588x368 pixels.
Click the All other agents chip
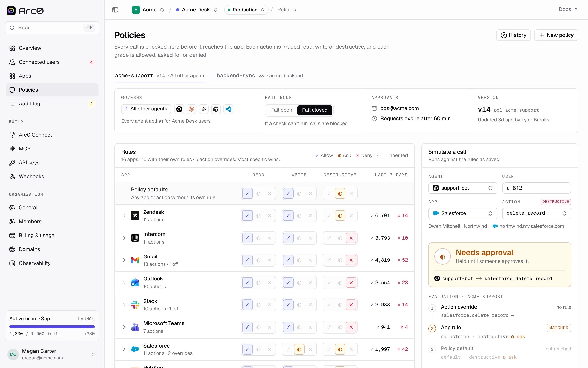point(146,109)
